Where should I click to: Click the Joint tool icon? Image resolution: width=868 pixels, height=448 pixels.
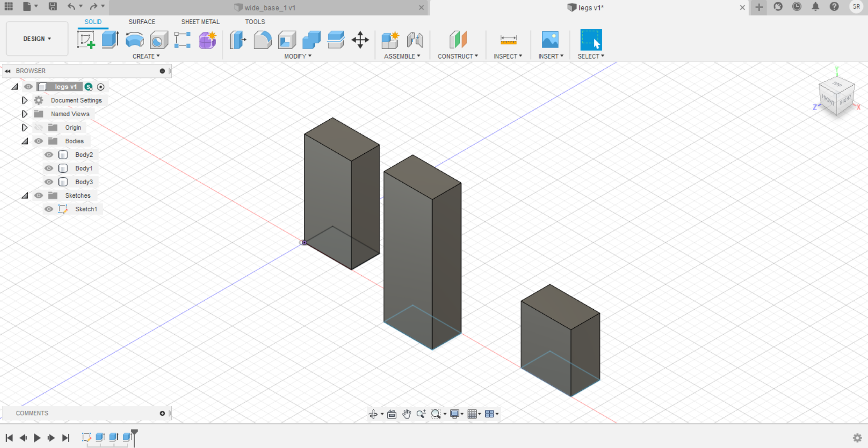click(415, 40)
